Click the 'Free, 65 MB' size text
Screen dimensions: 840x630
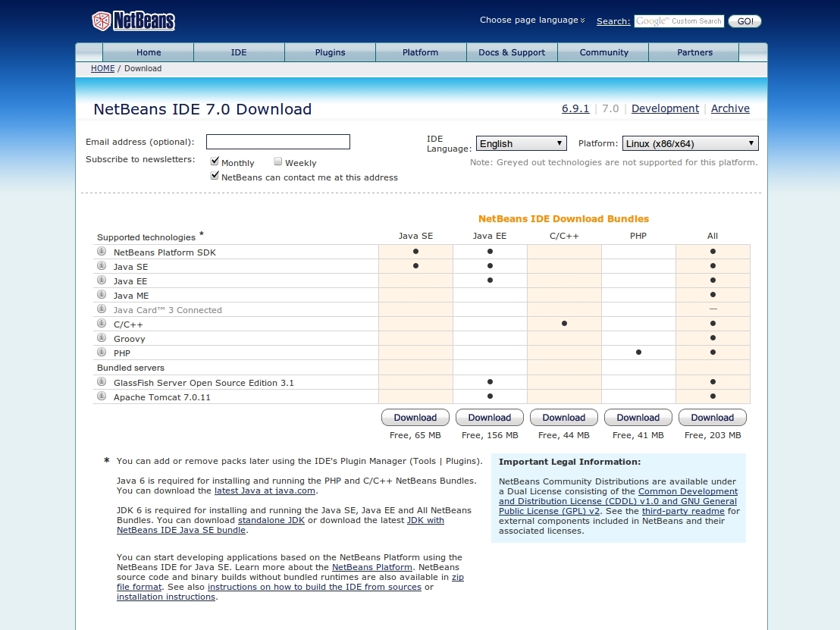point(415,435)
